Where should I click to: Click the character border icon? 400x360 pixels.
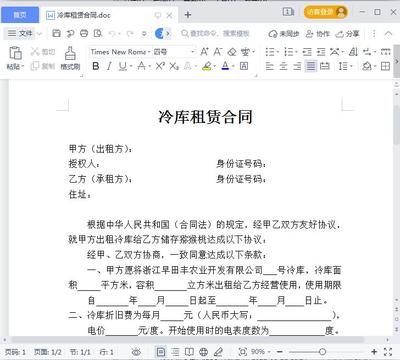tap(244, 66)
